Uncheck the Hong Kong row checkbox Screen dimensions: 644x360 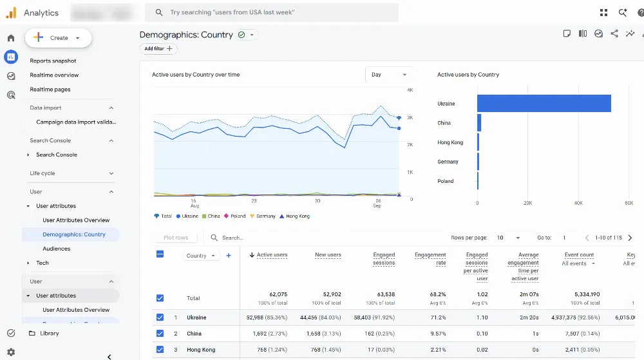(160, 349)
